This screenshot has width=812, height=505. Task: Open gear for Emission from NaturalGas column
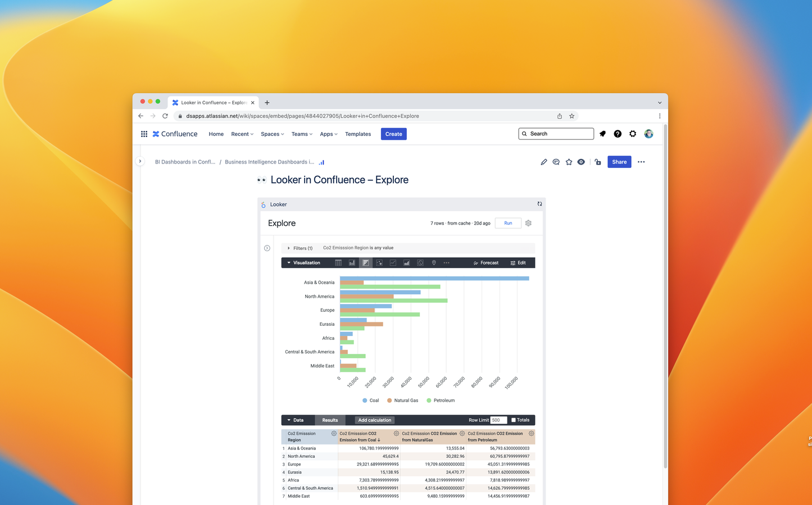coord(462,434)
